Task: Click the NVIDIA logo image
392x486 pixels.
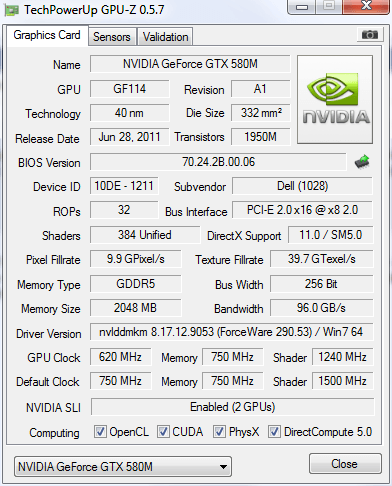Action: pos(335,100)
